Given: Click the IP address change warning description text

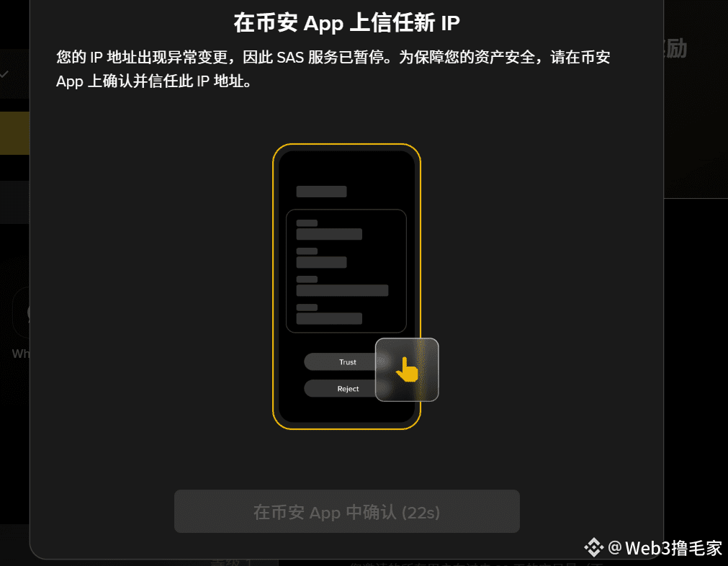Looking at the screenshot, I should [333, 68].
